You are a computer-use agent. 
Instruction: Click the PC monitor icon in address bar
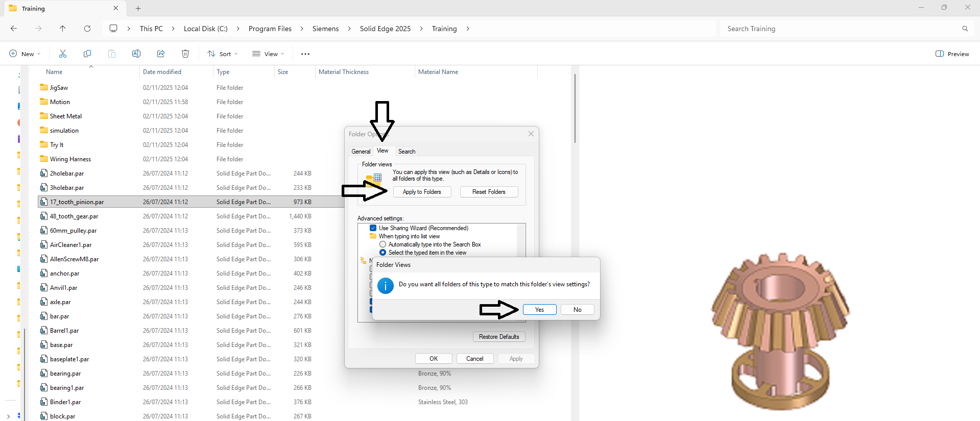[x=113, y=29]
